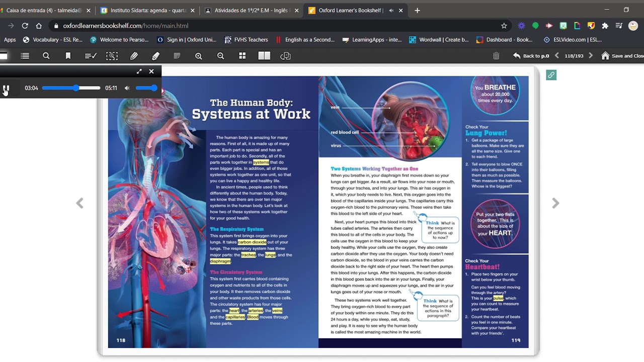This screenshot has width=644, height=362.
Task: Mute the audio player speaker
Action: pyautogui.click(x=127, y=88)
